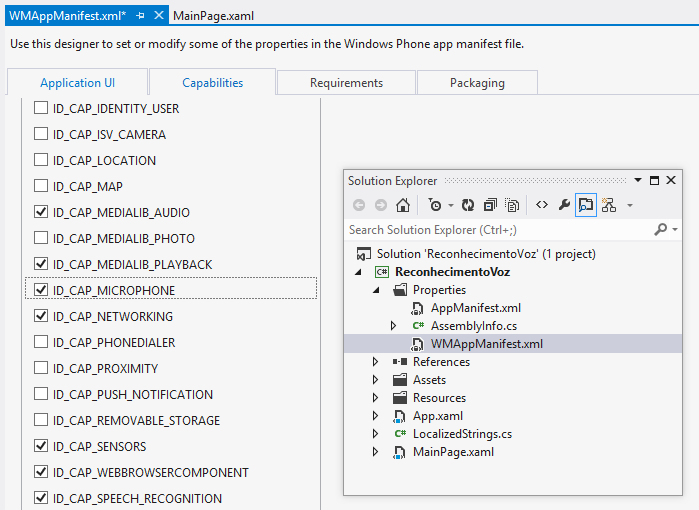The height and width of the screenshot is (510, 699).
Task: Click the View Code angle-brackets icon
Action: (542, 205)
